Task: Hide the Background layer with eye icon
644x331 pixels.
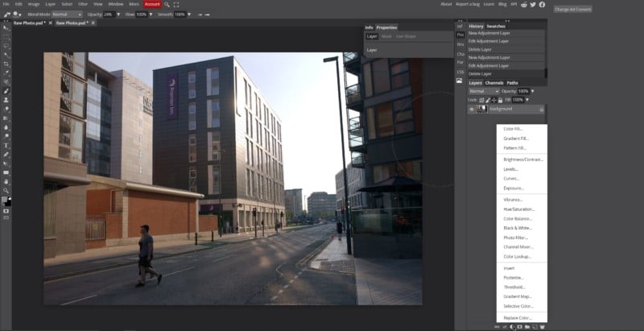Action: [x=472, y=109]
